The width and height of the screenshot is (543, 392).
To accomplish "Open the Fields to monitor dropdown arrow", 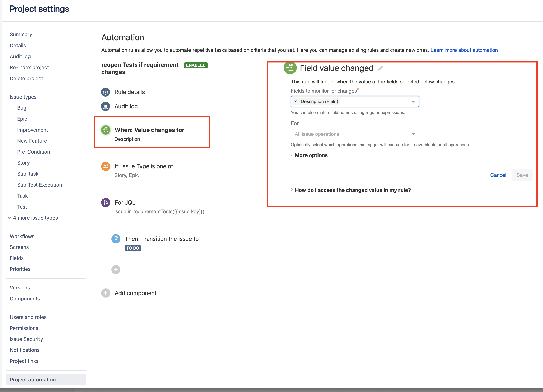I will point(413,102).
